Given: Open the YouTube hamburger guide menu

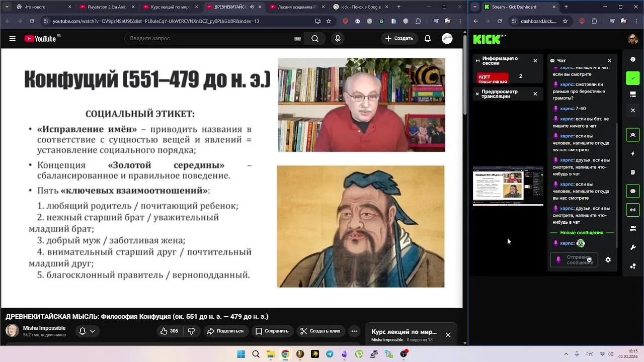Looking at the screenshot, I should 12,39.
